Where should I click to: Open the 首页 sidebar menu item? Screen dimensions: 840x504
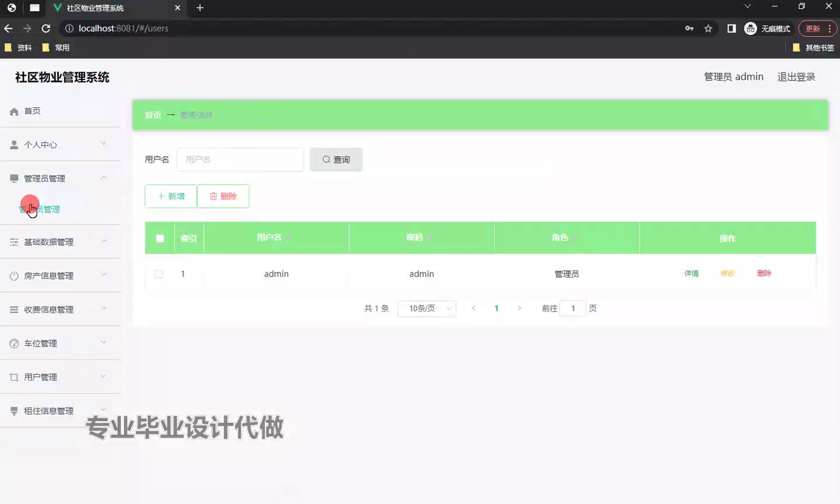(x=60, y=111)
